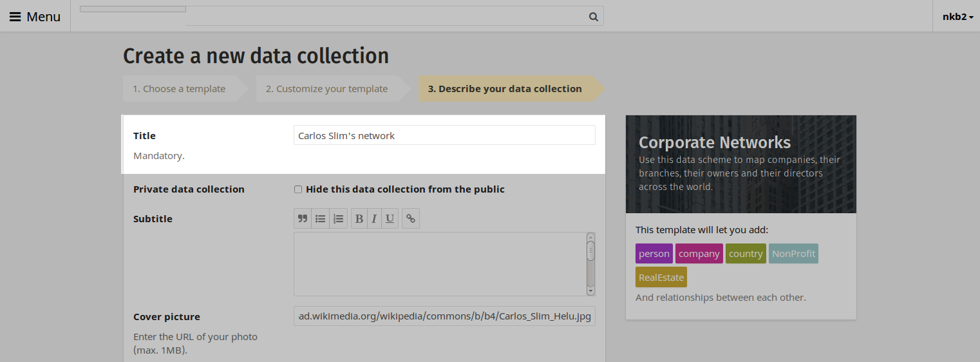Image resolution: width=980 pixels, height=362 pixels.
Task: Insert a bulleted list in Subtitle
Action: 320,219
